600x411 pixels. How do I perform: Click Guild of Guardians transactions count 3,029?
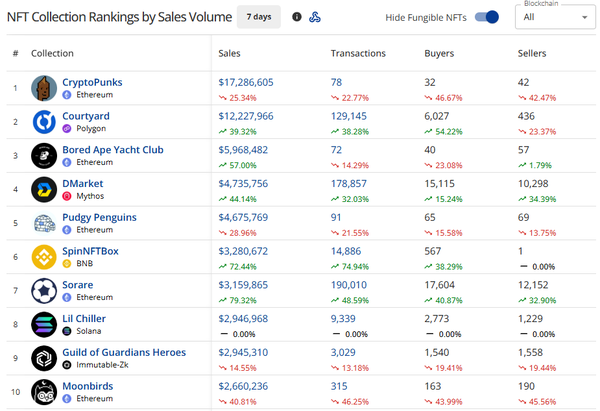(343, 352)
